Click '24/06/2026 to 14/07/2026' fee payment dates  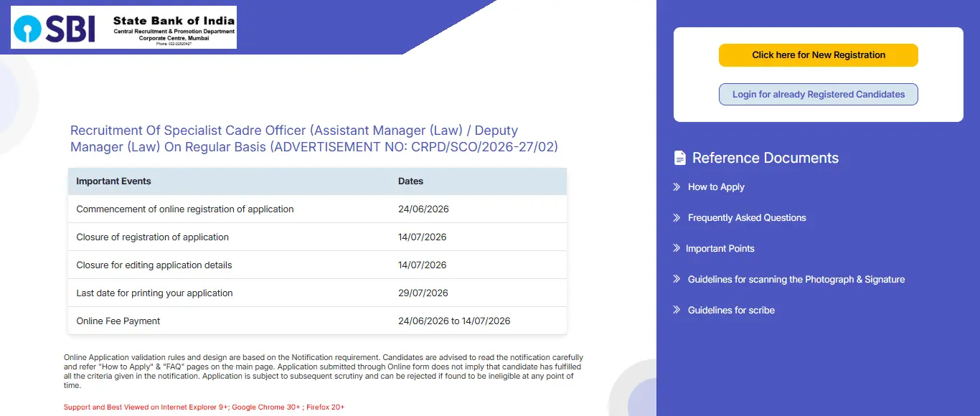pyautogui.click(x=454, y=321)
